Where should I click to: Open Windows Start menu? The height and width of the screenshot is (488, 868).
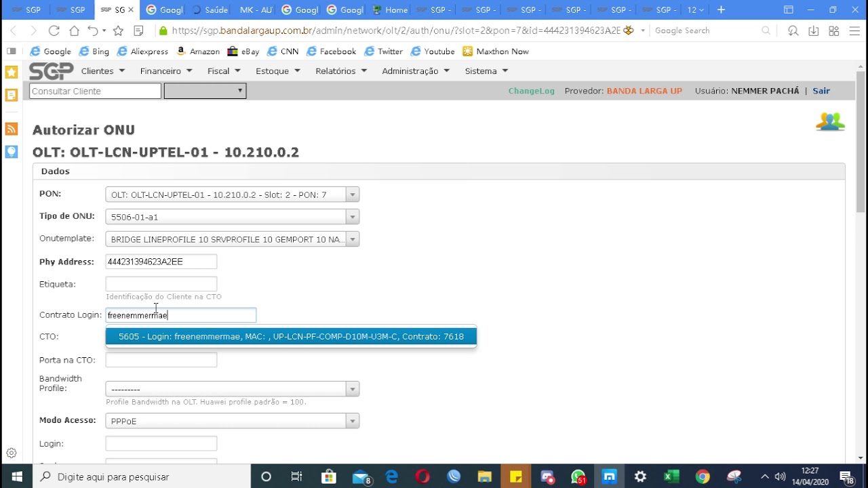click(x=16, y=476)
